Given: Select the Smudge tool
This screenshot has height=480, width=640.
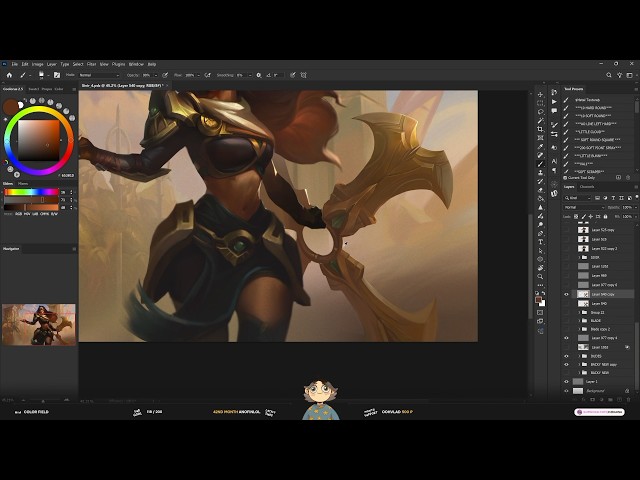Looking at the screenshot, I should [x=540, y=216].
